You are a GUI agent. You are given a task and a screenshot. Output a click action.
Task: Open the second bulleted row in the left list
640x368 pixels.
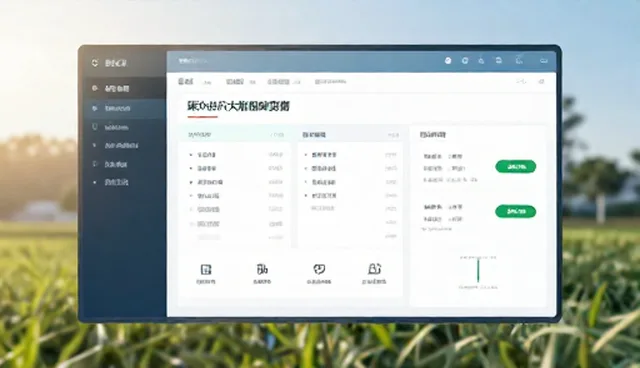pyautogui.click(x=236, y=168)
